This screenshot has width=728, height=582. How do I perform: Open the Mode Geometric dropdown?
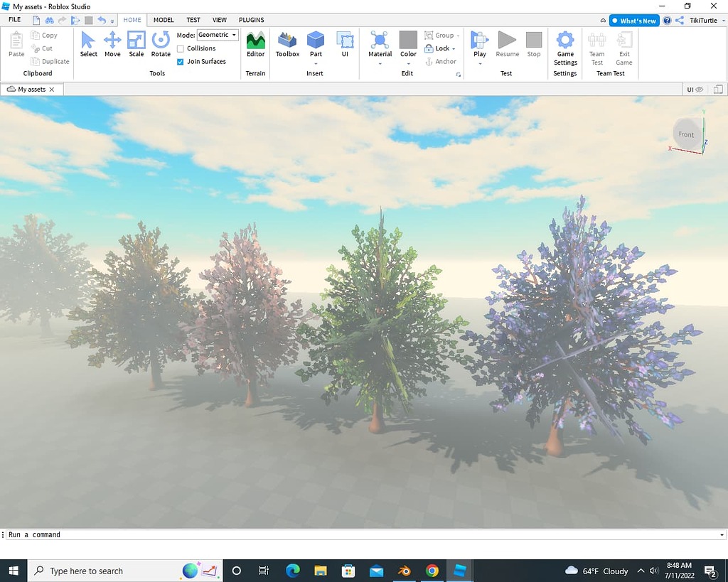pos(217,34)
